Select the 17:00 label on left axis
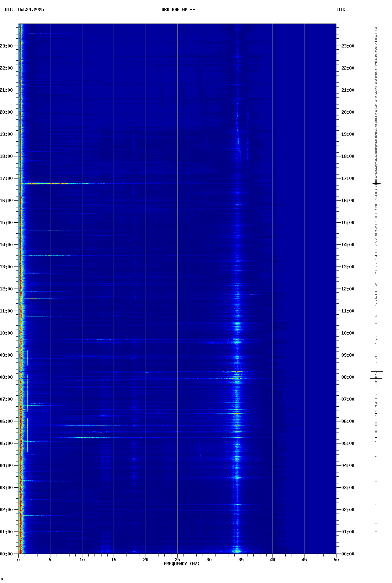The height and width of the screenshot is (583, 392). (7, 179)
